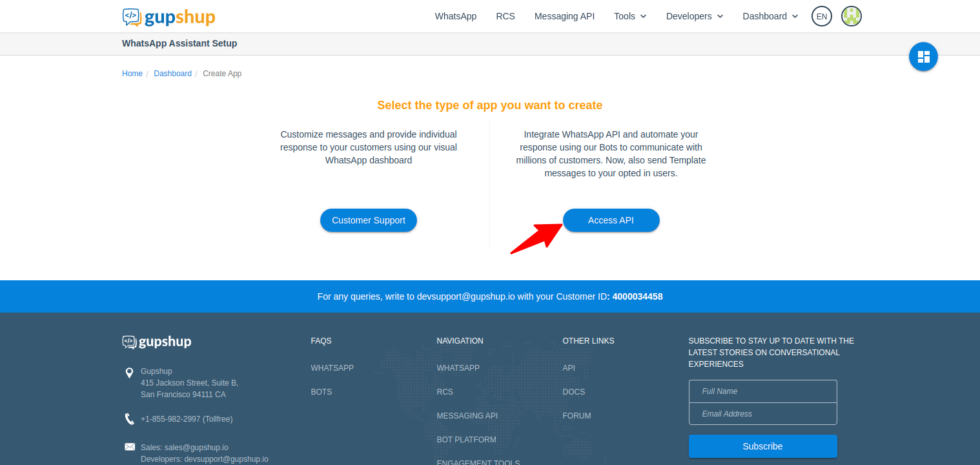Open WHATSAPP link under NAVIGATION
This screenshot has width=980, height=465.
point(458,368)
